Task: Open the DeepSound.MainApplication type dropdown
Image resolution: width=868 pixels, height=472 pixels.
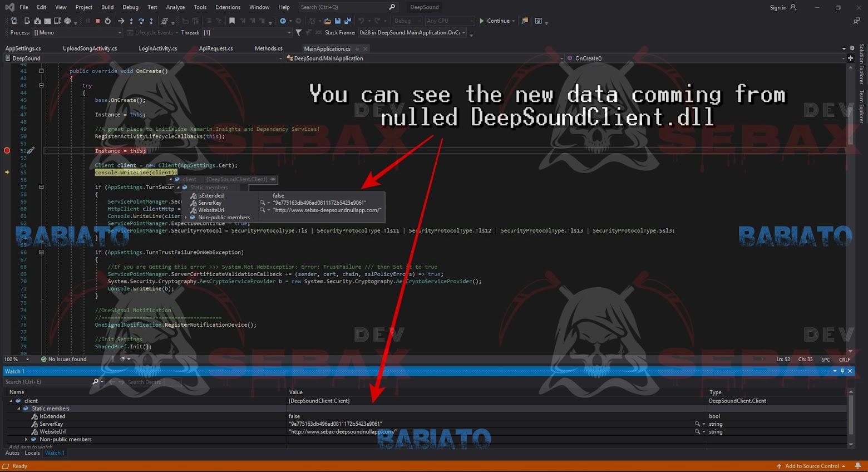Action: pos(425,58)
